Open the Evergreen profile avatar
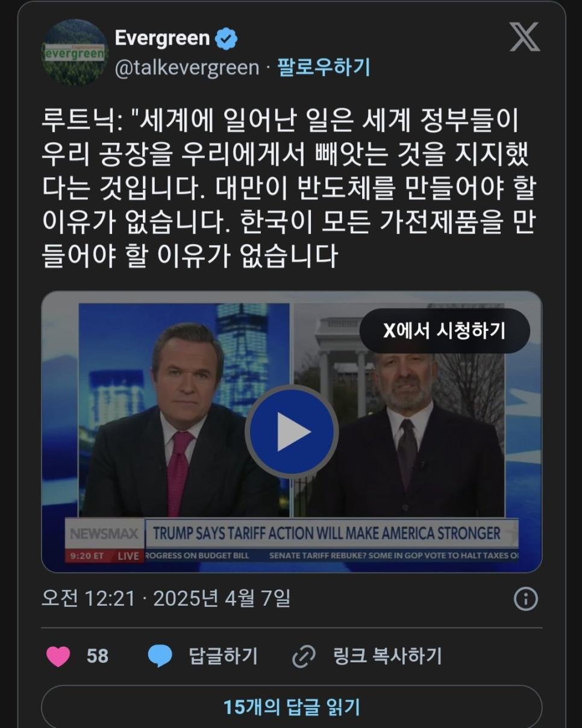Screen dimensions: 582x728 click(75, 52)
